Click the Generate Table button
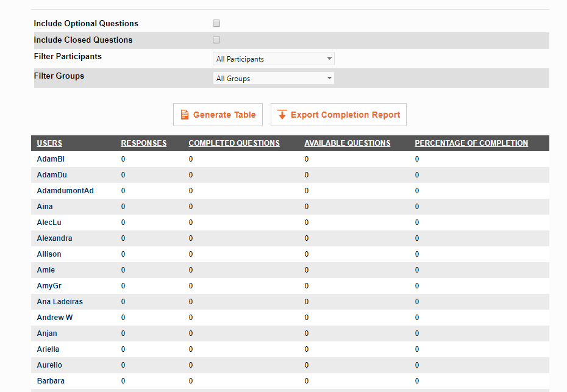This screenshot has height=392, width=567. (218, 115)
